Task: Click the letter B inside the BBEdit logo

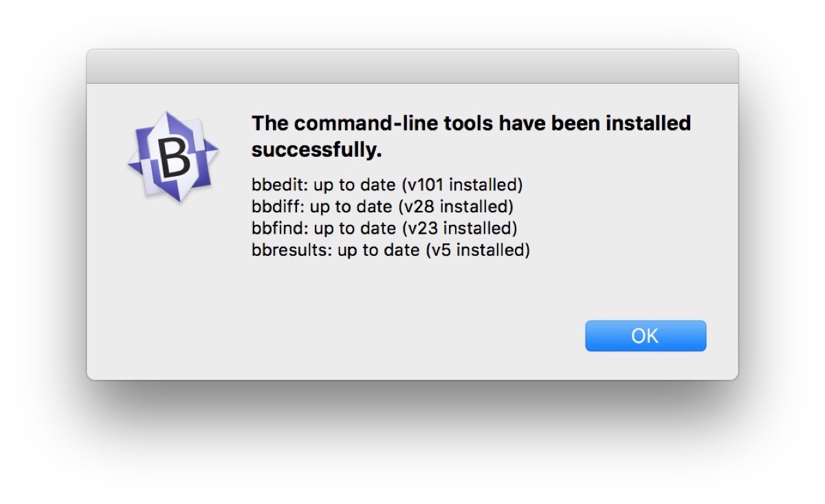Action: pyautogui.click(x=175, y=157)
